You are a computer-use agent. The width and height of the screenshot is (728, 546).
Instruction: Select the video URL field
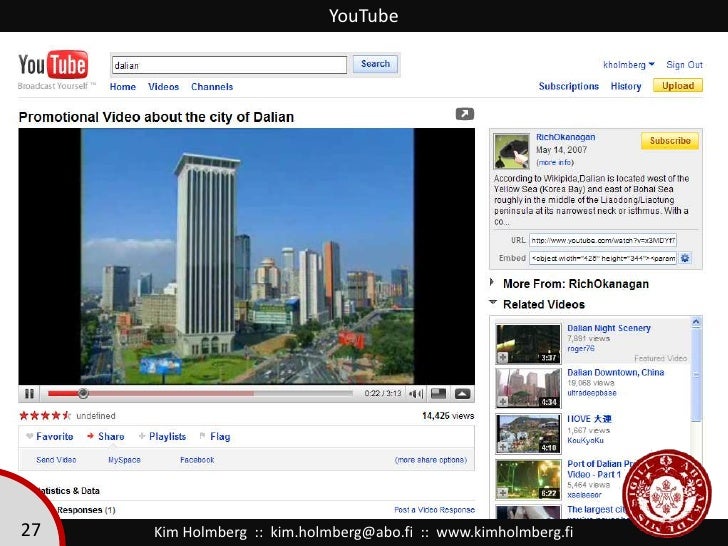603,240
